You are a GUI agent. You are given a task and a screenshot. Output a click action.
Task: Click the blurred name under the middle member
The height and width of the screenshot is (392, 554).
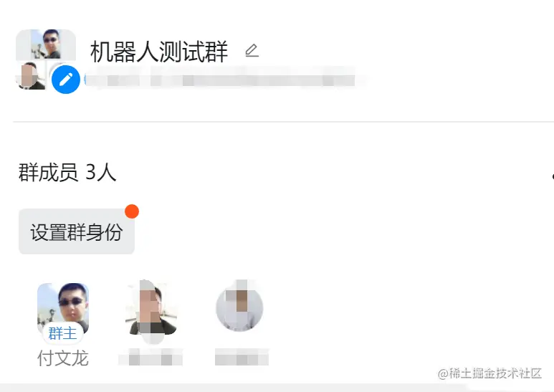coord(151,357)
